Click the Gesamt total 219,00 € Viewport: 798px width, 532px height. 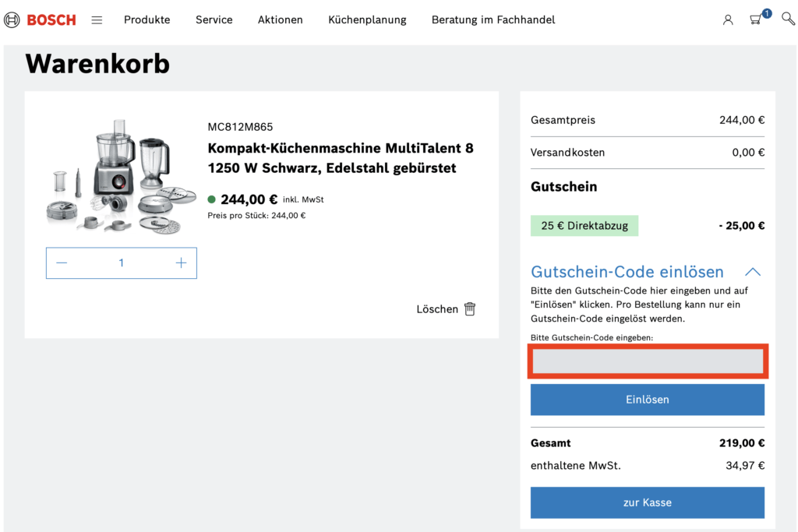click(742, 443)
